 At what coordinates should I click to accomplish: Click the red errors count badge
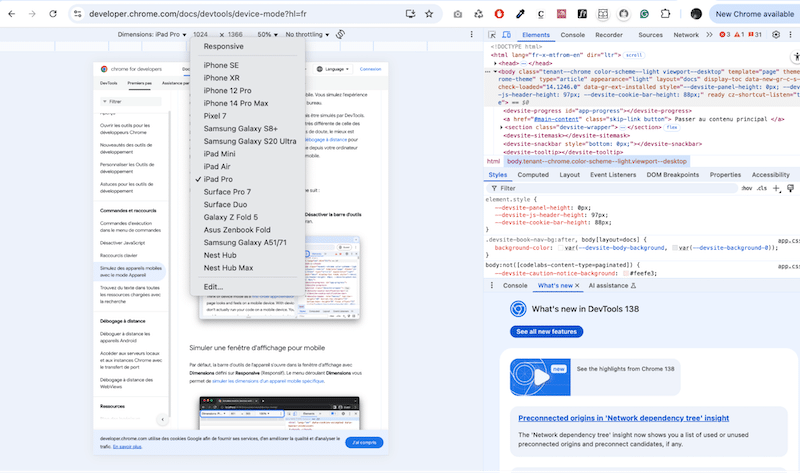pyautogui.click(x=724, y=35)
